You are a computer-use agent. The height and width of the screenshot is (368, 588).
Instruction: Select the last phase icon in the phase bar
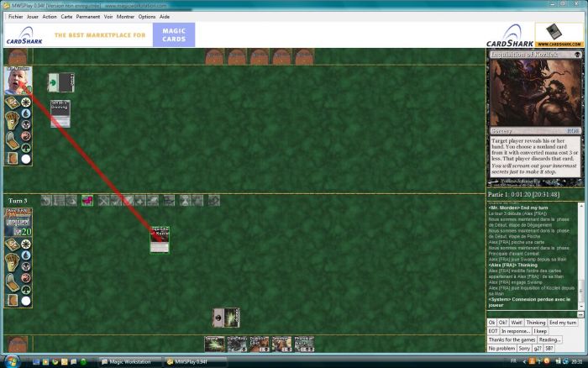214,201
